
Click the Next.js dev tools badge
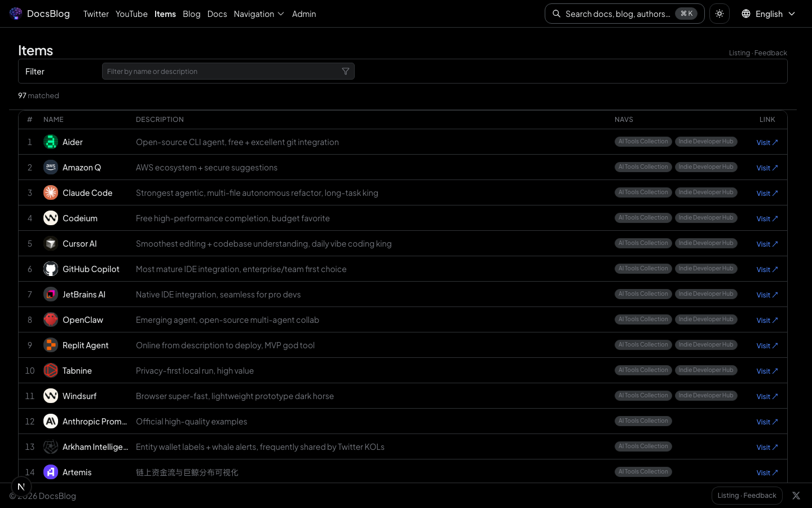pos(21,487)
